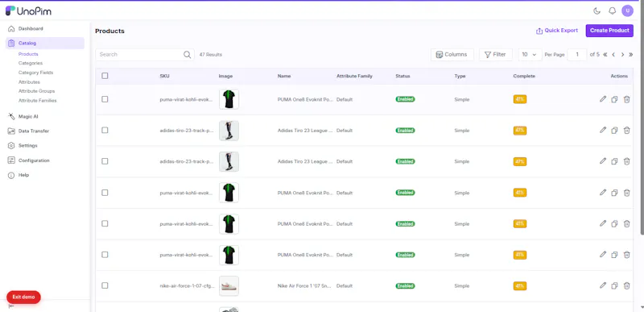Open Filter panel button

click(495, 55)
